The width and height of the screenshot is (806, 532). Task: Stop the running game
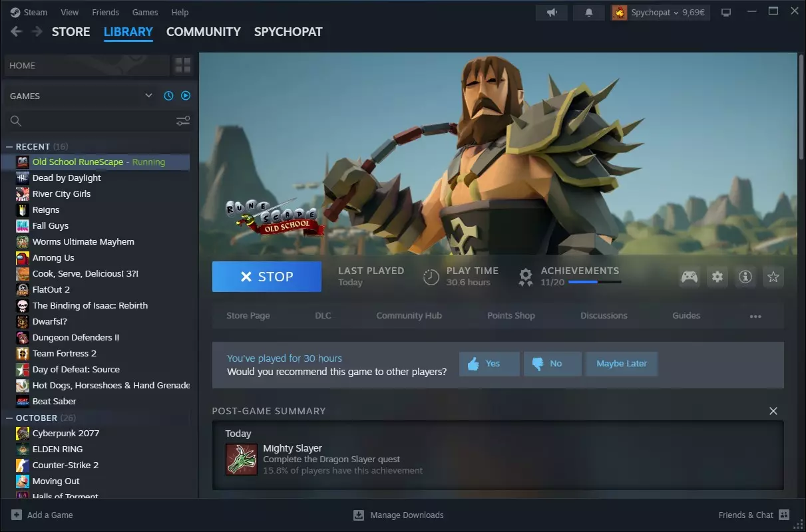coord(267,277)
